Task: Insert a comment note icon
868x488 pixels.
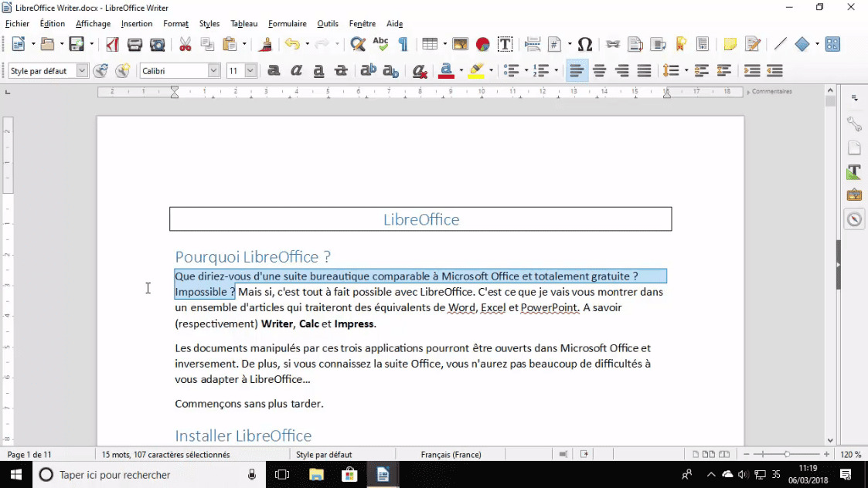Action: (x=730, y=44)
